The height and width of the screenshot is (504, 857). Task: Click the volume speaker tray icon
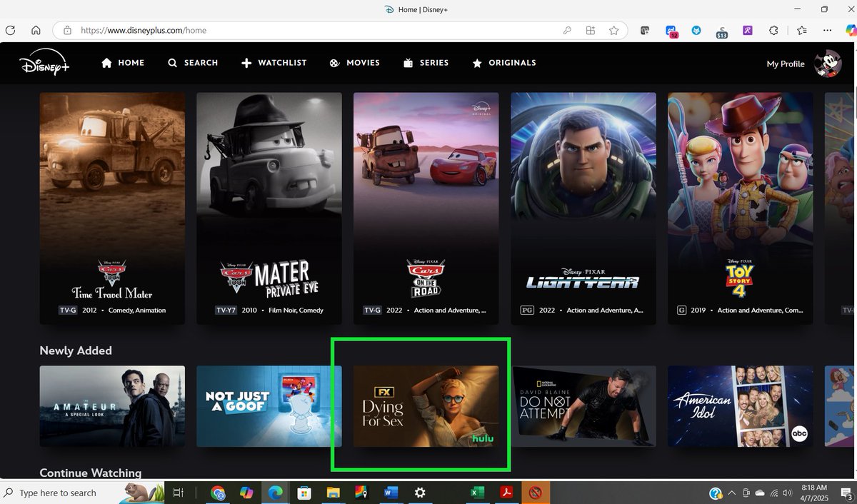point(786,493)
